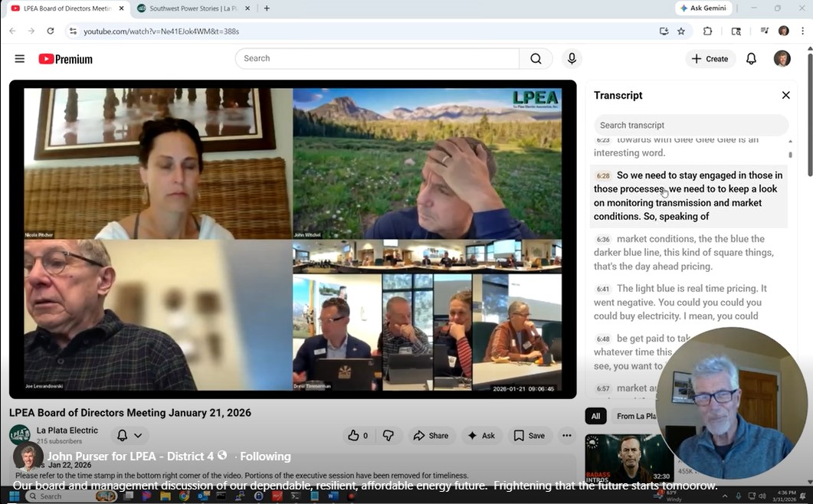Dislike the video with thumbs down
The width and height of the screenshot is (813, 504).
(388, 436)
